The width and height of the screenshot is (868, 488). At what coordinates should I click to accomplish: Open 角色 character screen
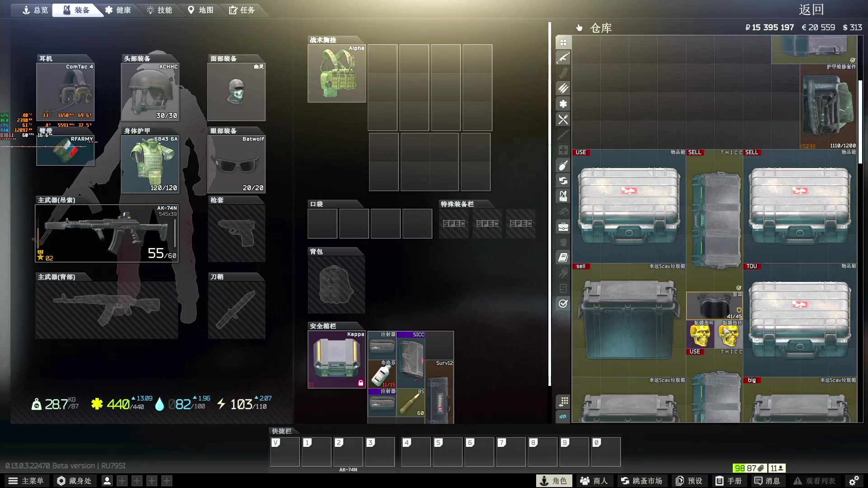(x=554, y=481)
